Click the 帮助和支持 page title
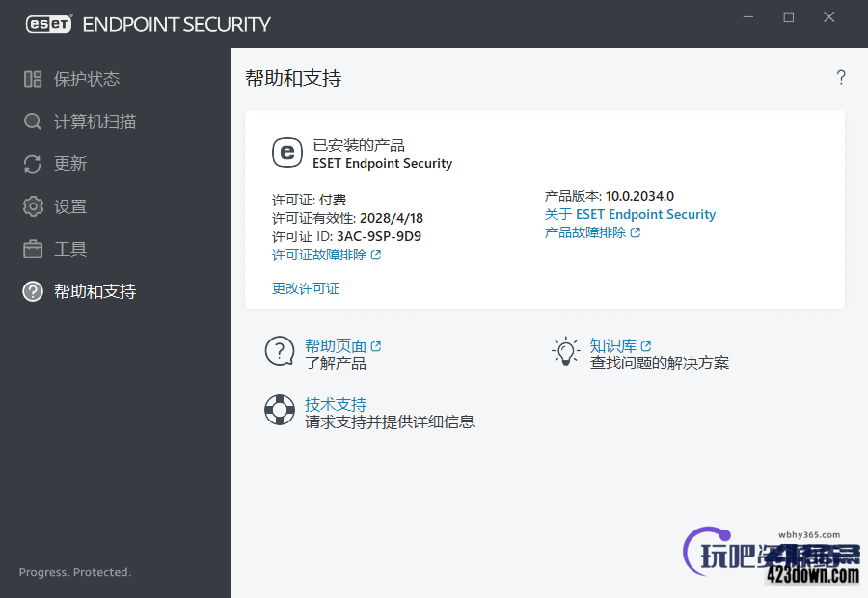868x598 pixels. pyautogui.click(x=293, y=78)
